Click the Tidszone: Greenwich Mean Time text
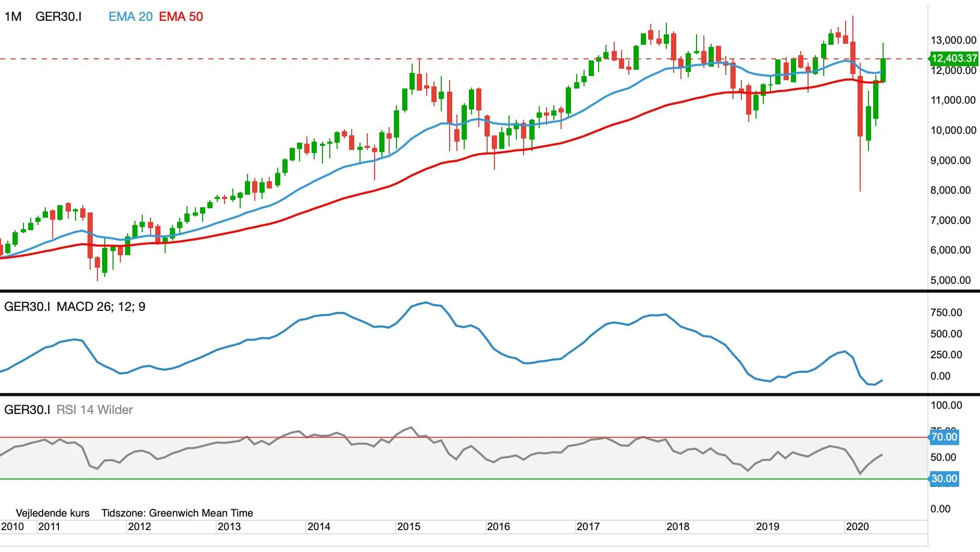Screen dimensions: 980x552 [x=177, y=513]
